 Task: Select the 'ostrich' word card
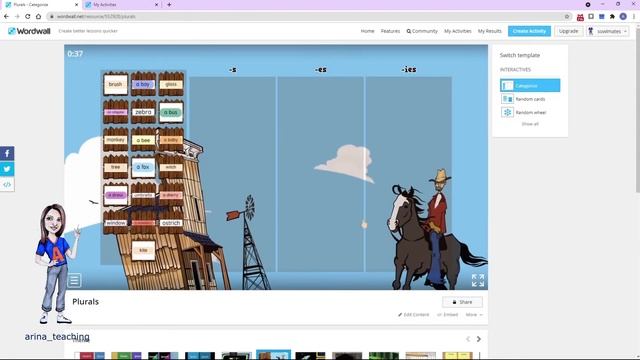coord(171,223)
